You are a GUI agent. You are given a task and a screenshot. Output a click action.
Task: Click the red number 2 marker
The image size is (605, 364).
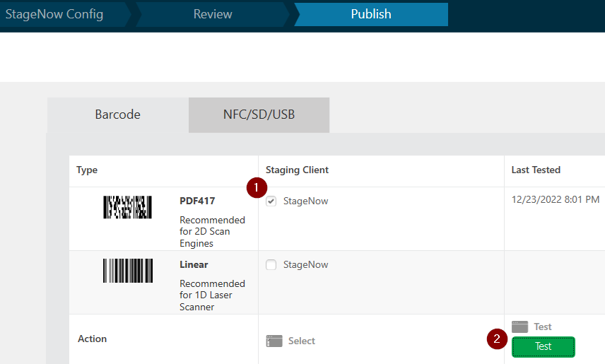click(498, 339)
